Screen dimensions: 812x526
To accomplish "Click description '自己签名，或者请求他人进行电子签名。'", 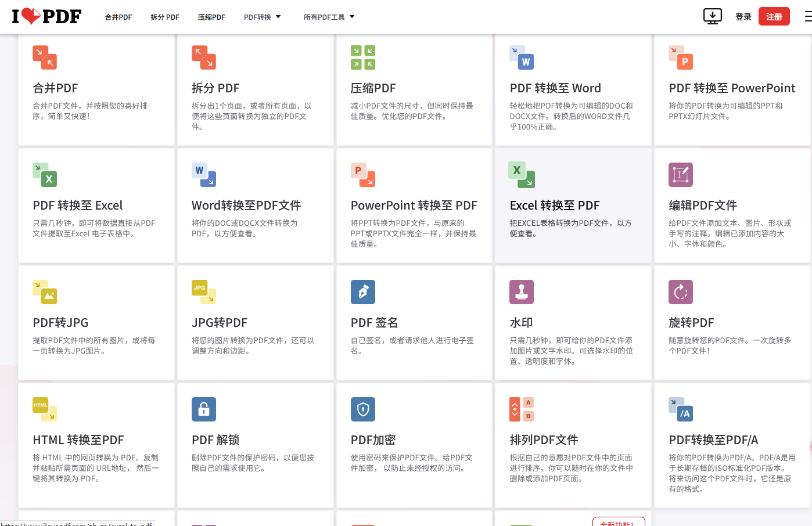I will 412,345.
